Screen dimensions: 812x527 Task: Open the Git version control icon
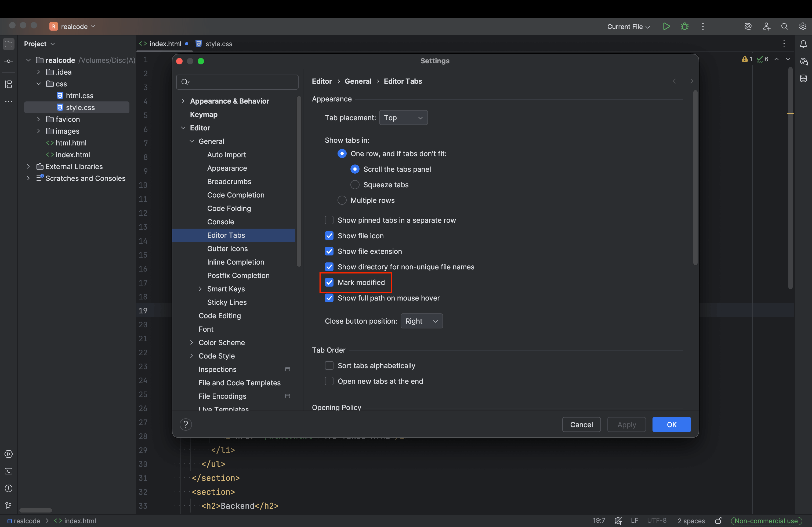point(9,505)
